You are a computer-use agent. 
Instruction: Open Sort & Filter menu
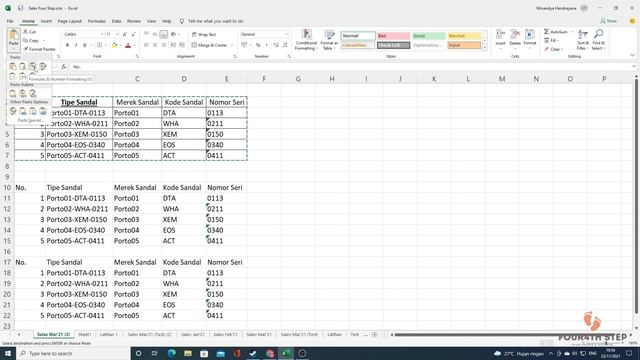(583, 40)
